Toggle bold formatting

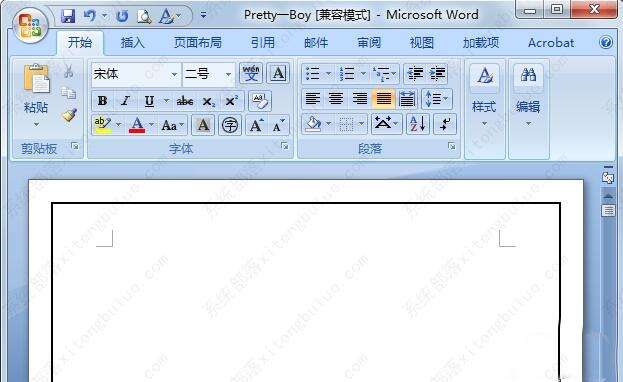click(x=103, y=101)
